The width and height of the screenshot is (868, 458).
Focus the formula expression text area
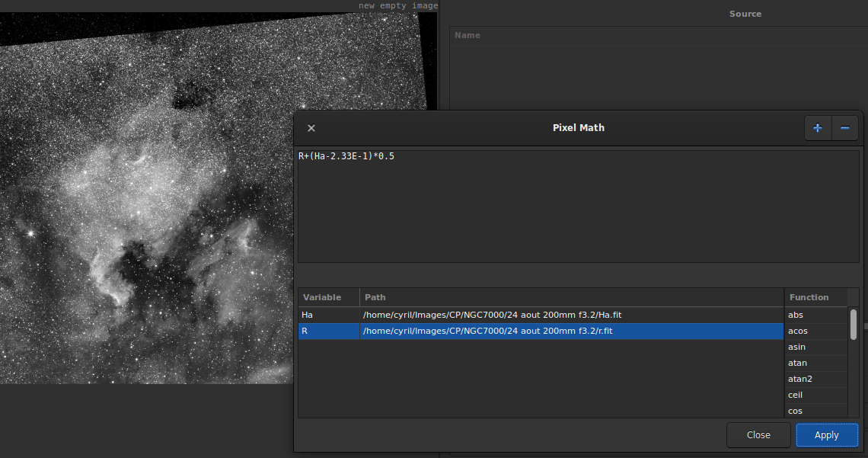[x=579, y=206]
